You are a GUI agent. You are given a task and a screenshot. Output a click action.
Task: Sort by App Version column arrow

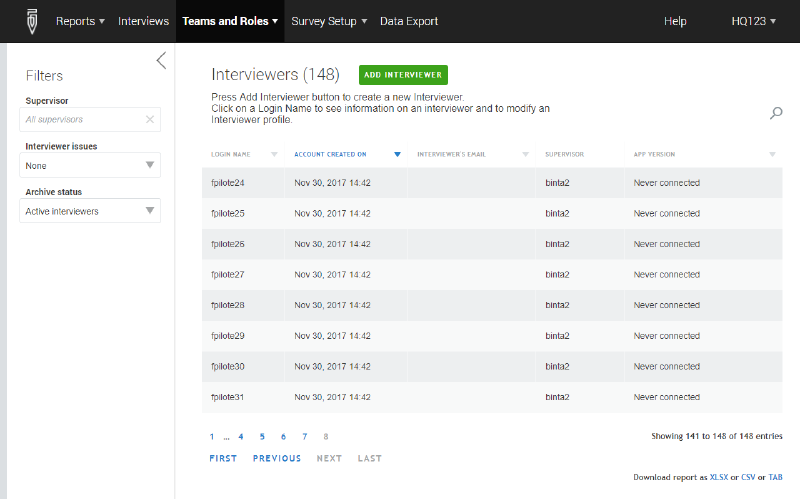772,155
